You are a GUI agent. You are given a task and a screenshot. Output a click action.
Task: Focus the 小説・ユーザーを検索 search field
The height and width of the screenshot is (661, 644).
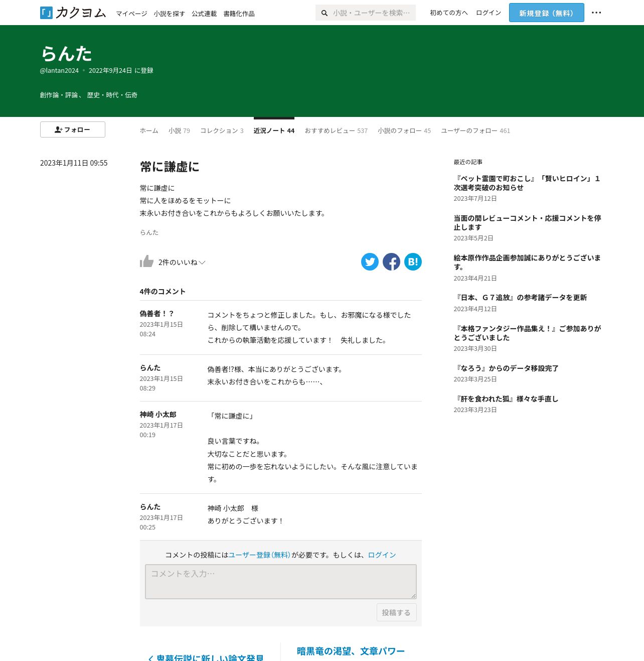tap(366, 13)
